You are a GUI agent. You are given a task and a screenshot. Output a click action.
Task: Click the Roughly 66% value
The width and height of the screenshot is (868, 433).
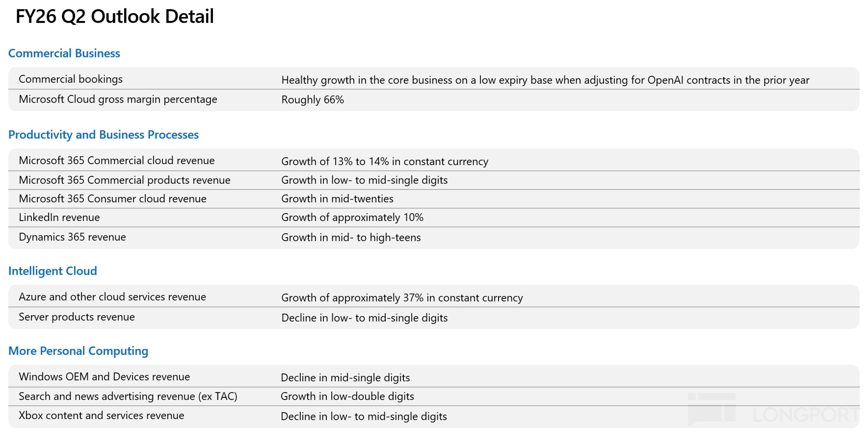[312, 100]
